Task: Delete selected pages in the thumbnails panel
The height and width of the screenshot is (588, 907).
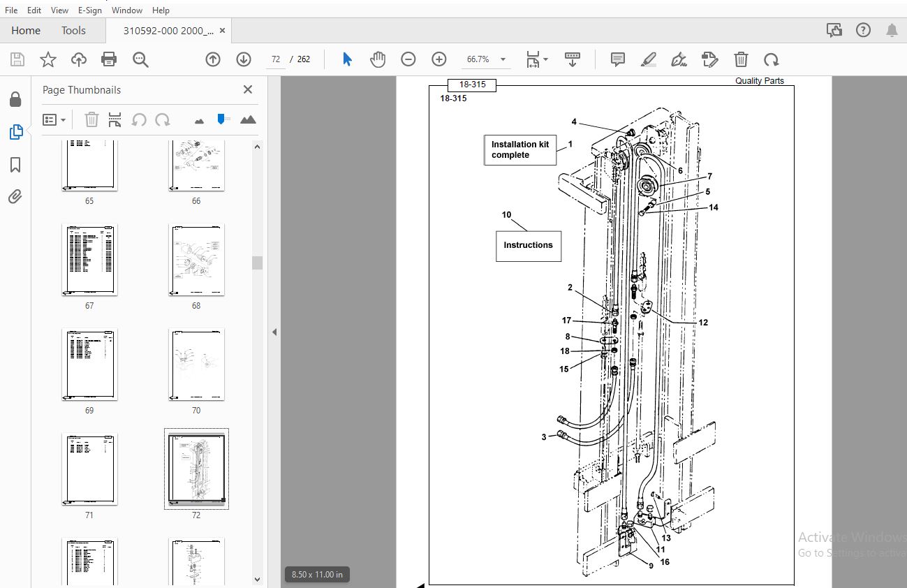Action: (91, 120)
